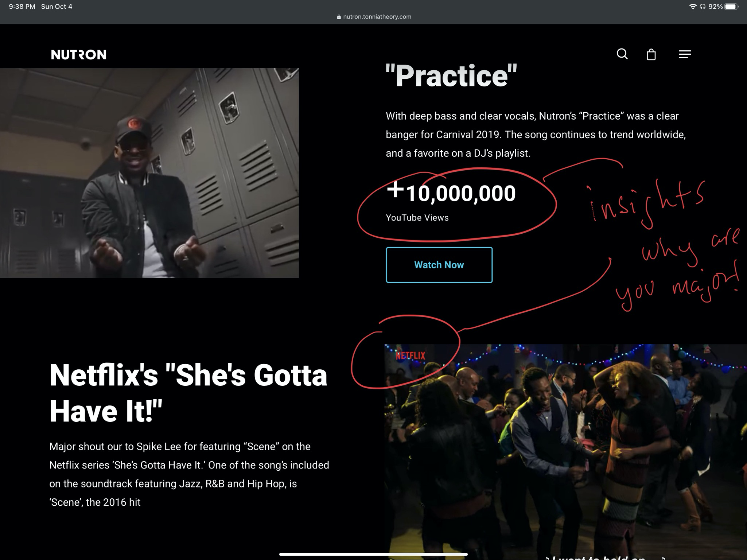Click the locker room Practice video thumbnail
The height and width of the screenshot is (560, 747).
(149, 173)
